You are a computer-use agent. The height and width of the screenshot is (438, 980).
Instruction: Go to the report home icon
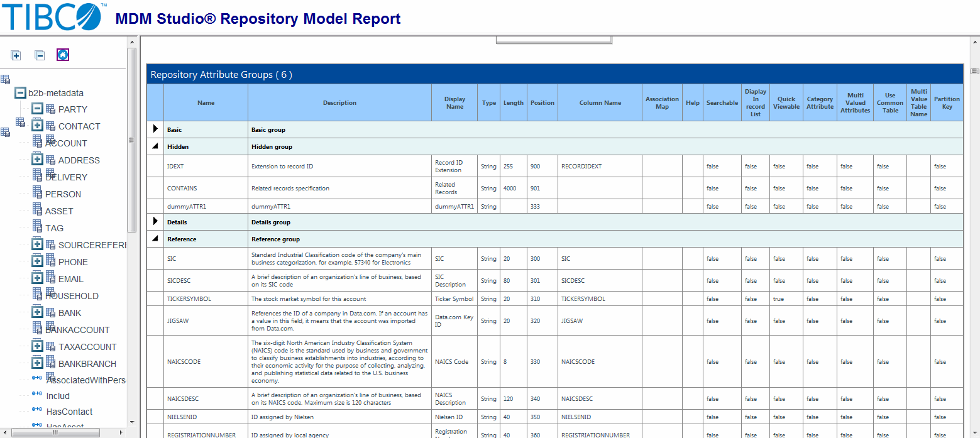(x=63, y=55)
